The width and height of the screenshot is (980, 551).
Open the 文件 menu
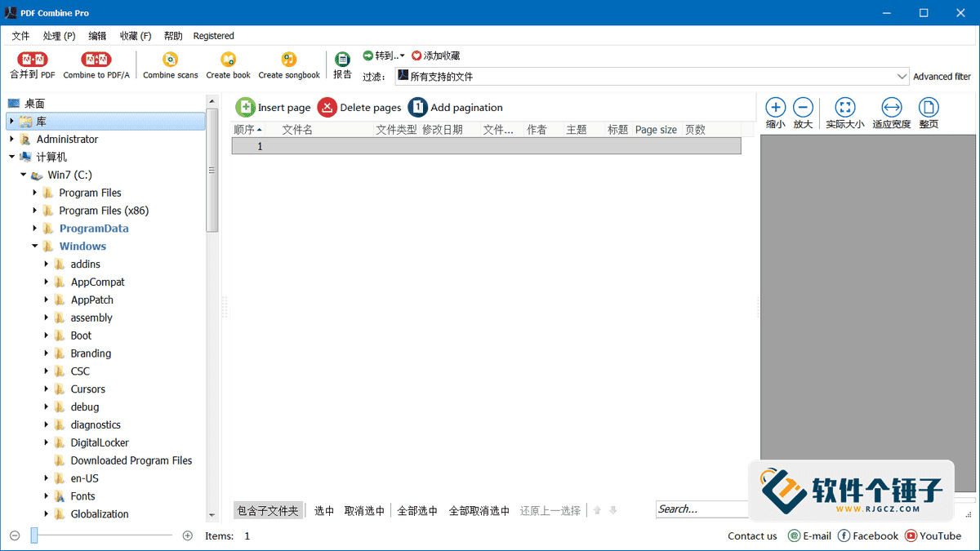20,35
